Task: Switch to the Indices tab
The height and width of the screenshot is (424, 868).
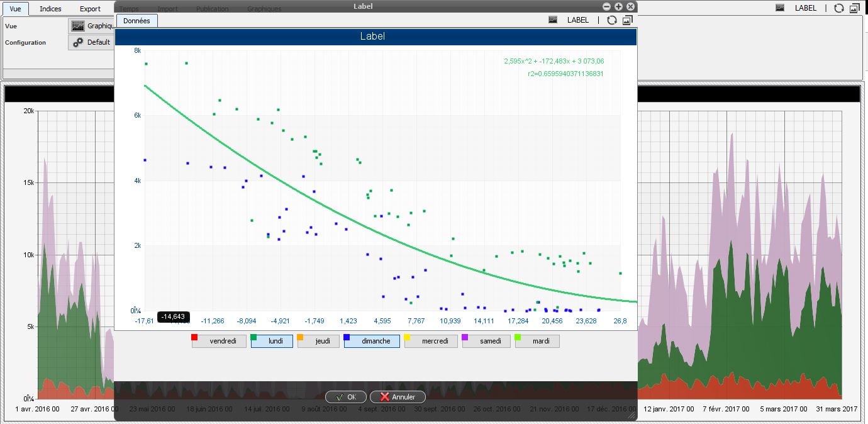Action: tap(50, 9)
